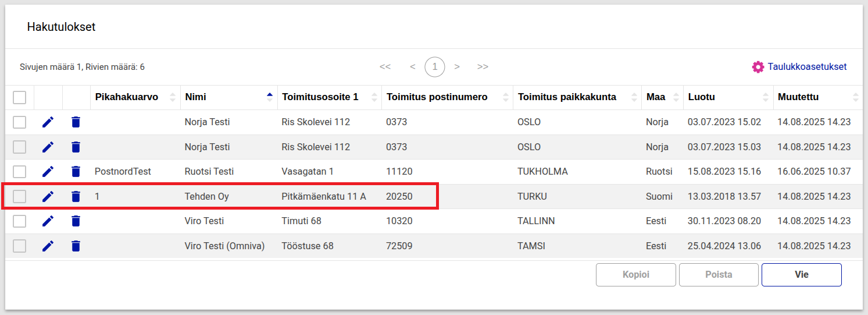Click pencil icon for Viro Testi (Omniva)

[48, 246]
